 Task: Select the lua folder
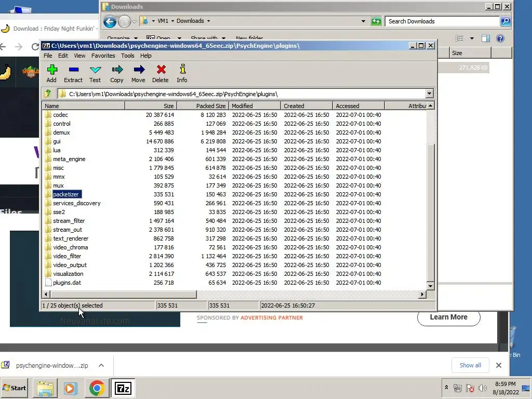click(x=57, y=150)
